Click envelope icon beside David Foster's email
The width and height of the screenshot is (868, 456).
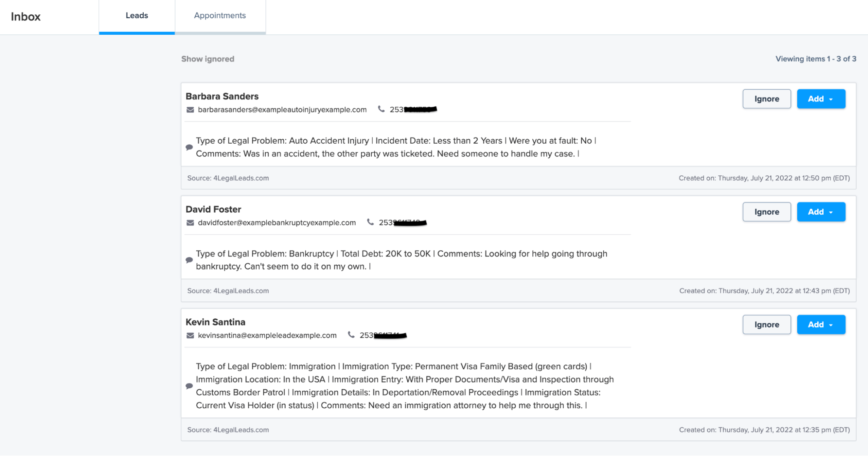tap(190, 223)
